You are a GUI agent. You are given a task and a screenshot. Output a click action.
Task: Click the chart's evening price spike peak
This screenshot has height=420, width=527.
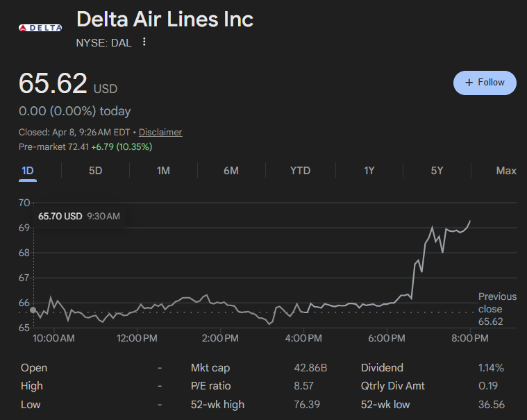tap(432, 227)
